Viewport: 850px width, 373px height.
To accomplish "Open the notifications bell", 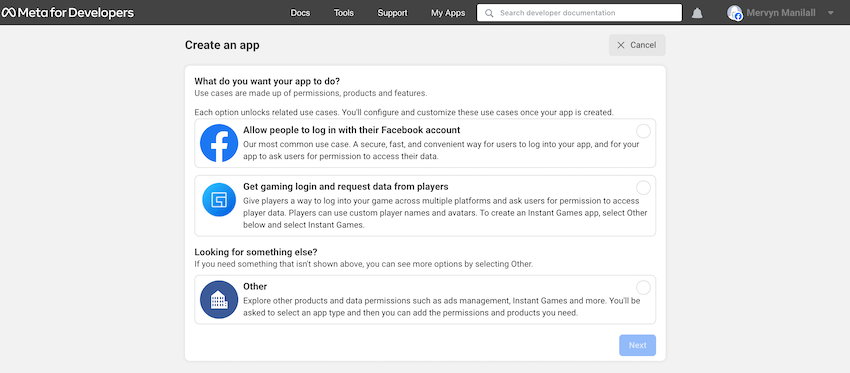I will pos(697,13).
